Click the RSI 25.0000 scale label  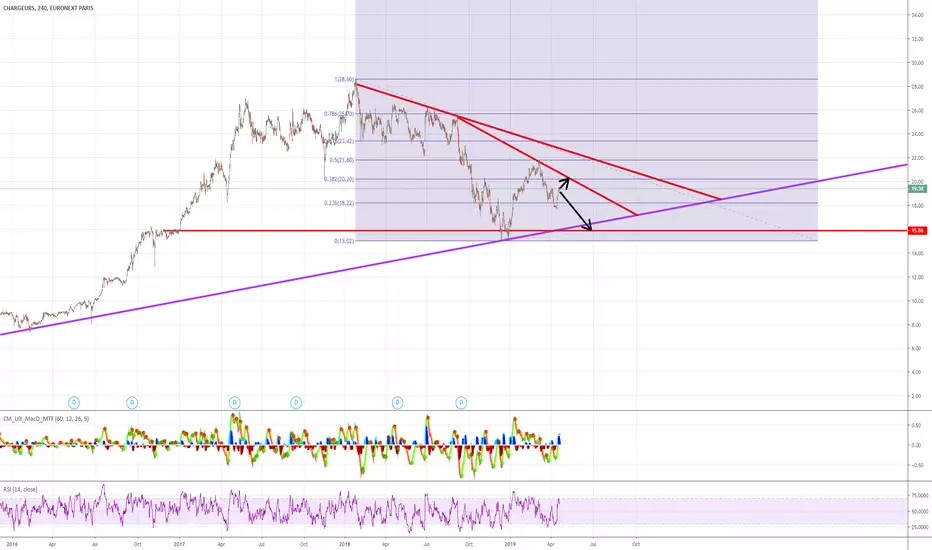pos(919,527)
